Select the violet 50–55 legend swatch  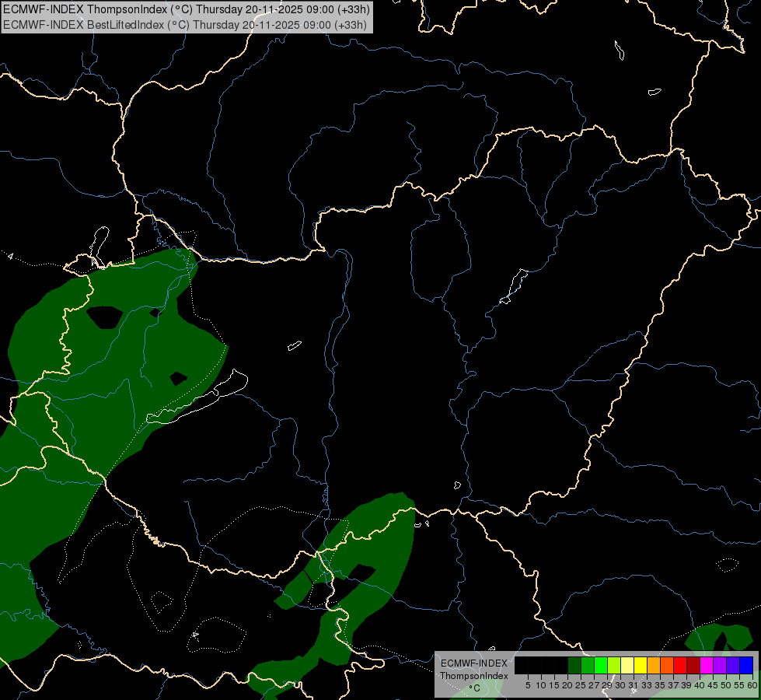coord(733,665)
